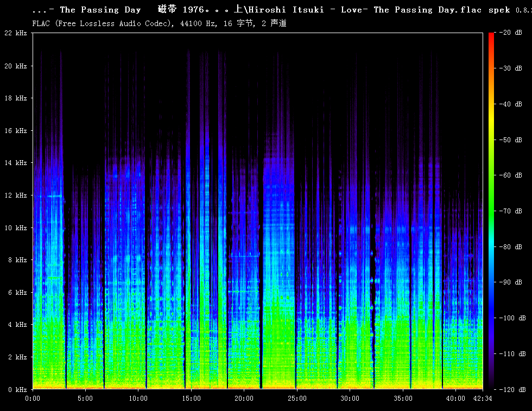Click the -90 dB scale label
The width and height of the screenshot is (532, 411).
coord(511,282)
